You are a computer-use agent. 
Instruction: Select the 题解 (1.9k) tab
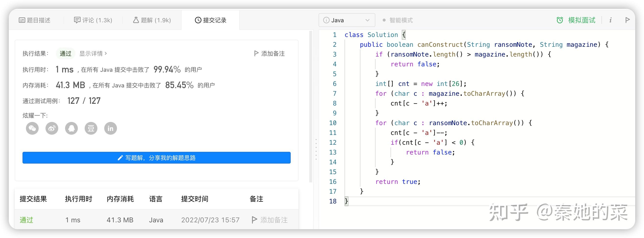point(152,20)
